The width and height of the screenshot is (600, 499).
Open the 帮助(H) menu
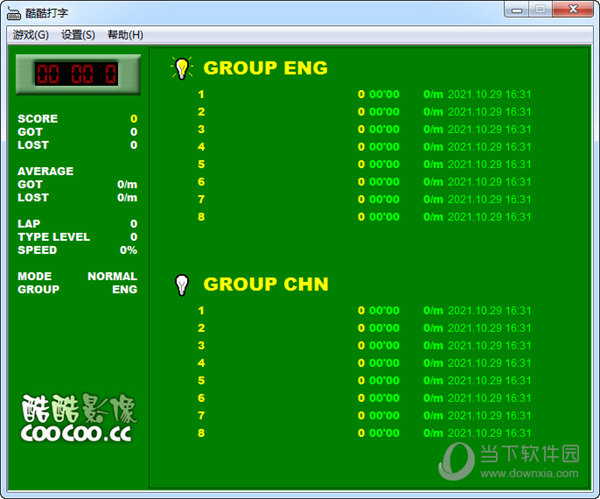[125, 34]
